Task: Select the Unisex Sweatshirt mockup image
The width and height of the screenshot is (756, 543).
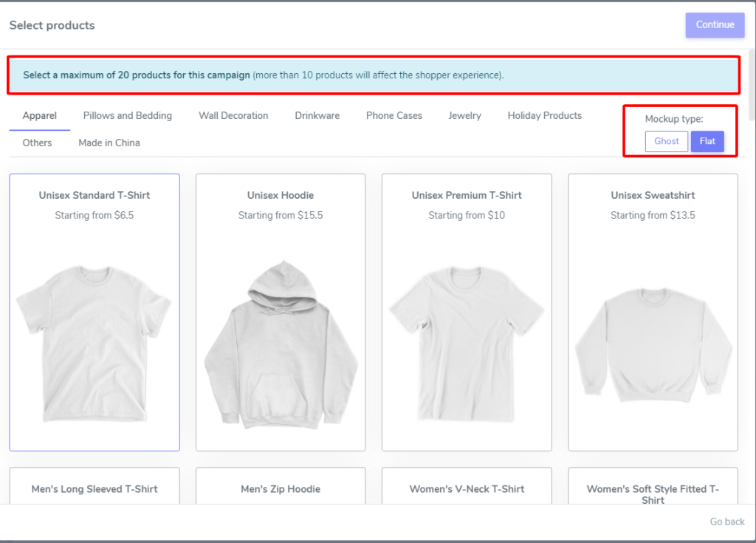Action: coord(653,345)
